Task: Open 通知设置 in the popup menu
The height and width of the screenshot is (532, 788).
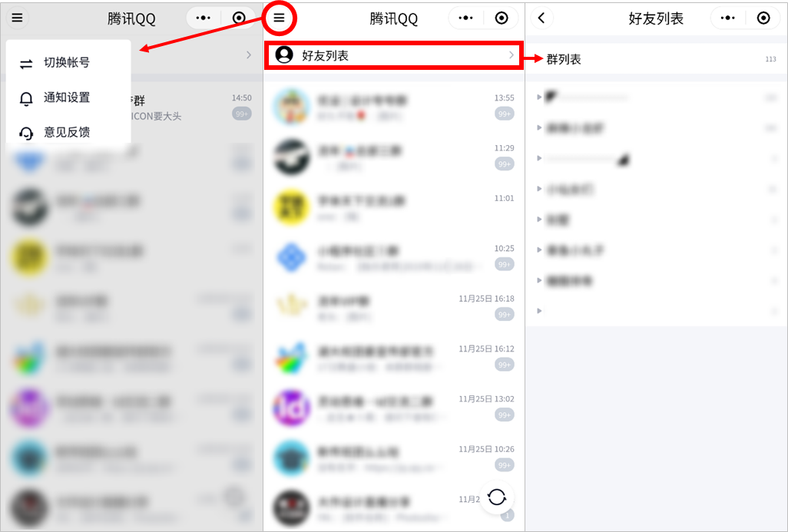Action: tap(68, 97)
